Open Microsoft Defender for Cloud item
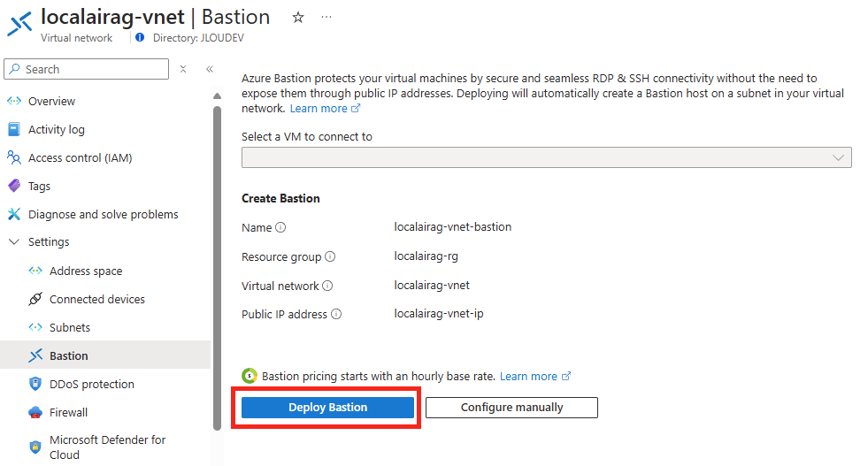Viewport: 868px width, 466px height. point(105,447)
